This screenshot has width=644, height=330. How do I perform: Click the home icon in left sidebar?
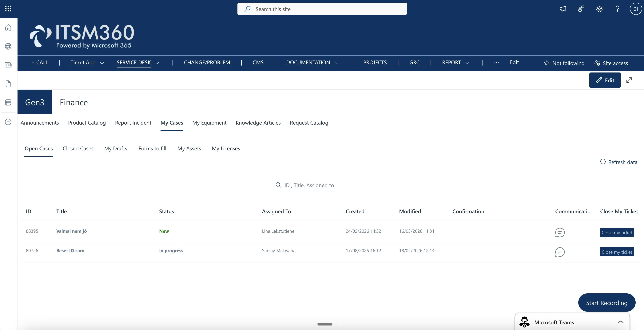tap(8, 27)
